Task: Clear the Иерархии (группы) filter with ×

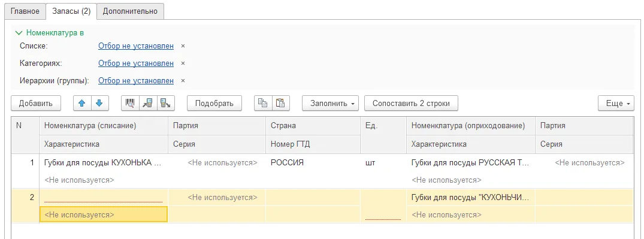Action: click(x=183, y=80)
